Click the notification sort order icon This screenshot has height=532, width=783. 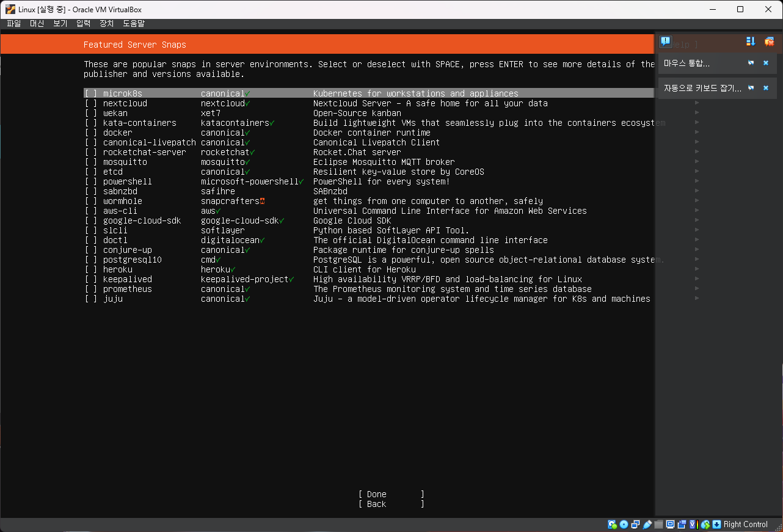click(751, 42)
